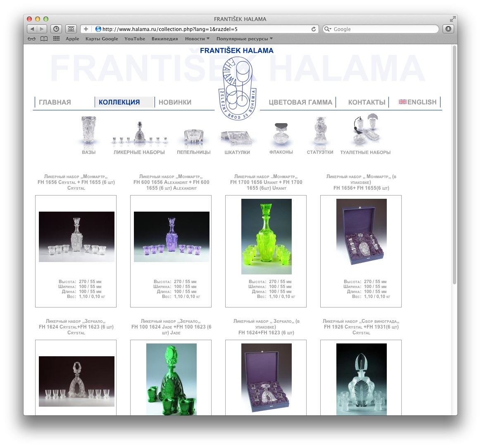The image size is (481, 448).
Task: Open Top Sites grid icon
Action: 57,39
